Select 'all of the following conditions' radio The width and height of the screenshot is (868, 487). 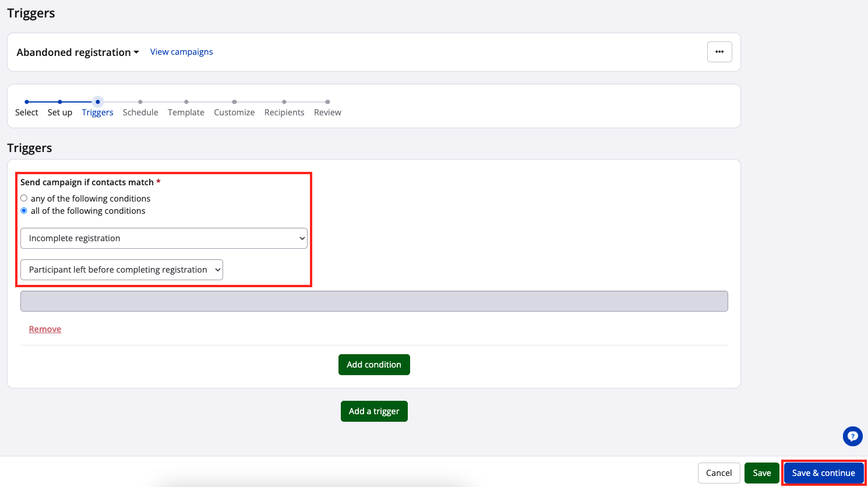24,211
